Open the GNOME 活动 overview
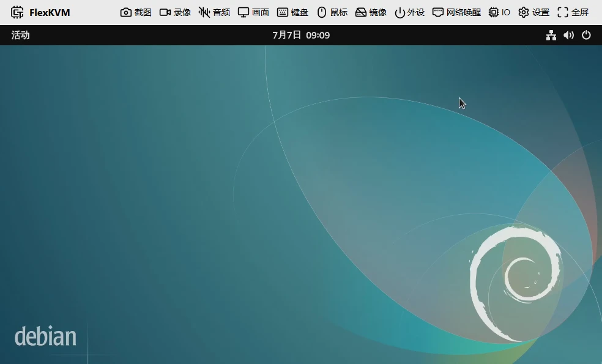Viewport: 602px width, 364px height. tap(20, 35)
